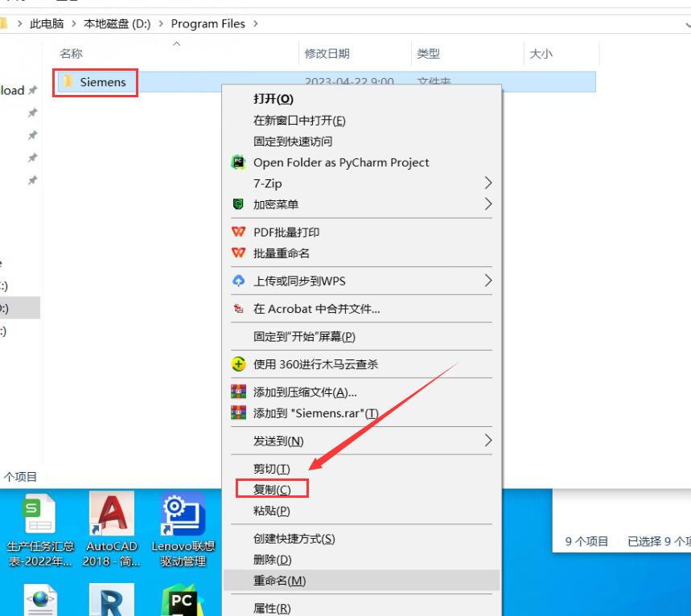Click the WinRAR icon beside 添加到压缩文件
This screenshot has width=691, height=616.
click(x=238, y=392)
